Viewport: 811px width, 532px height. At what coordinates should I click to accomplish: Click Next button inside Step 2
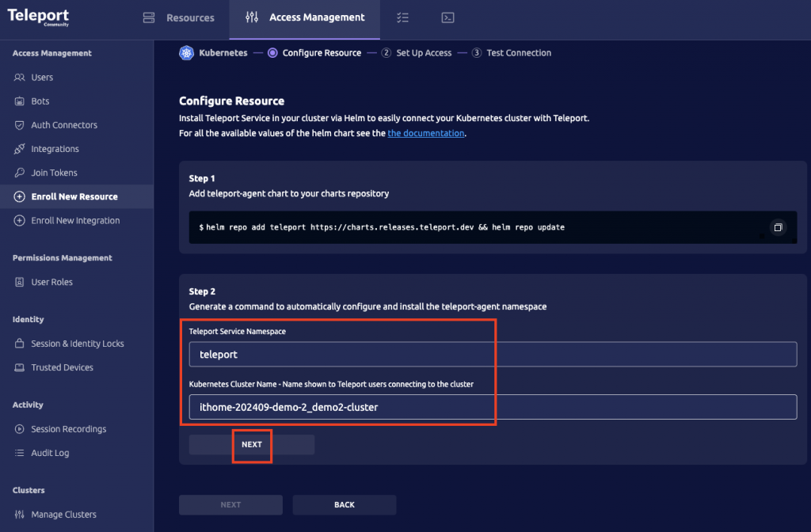[252, 445]
